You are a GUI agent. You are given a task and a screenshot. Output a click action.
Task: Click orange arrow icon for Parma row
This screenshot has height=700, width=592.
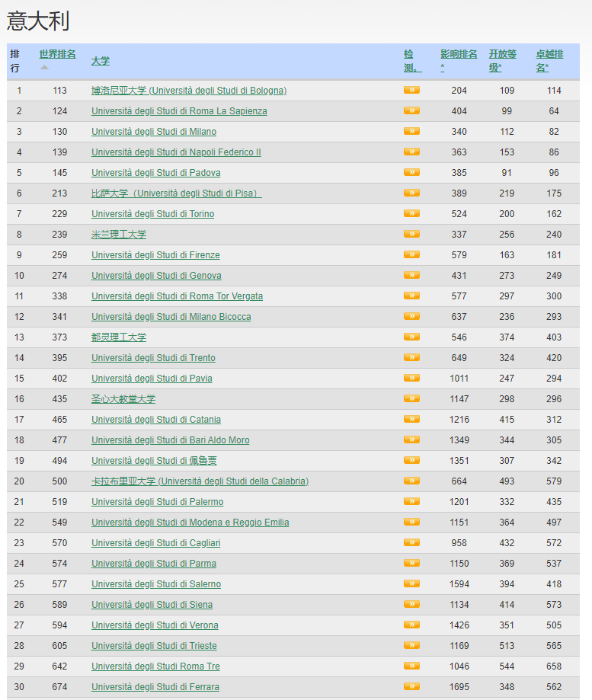(x=411, y=563)
